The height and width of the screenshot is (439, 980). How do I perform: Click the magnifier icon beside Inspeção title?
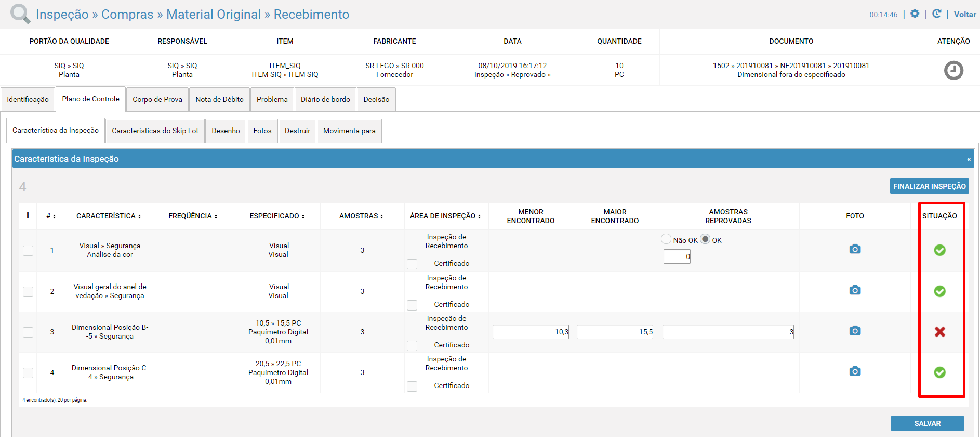[x=20, y=14]
